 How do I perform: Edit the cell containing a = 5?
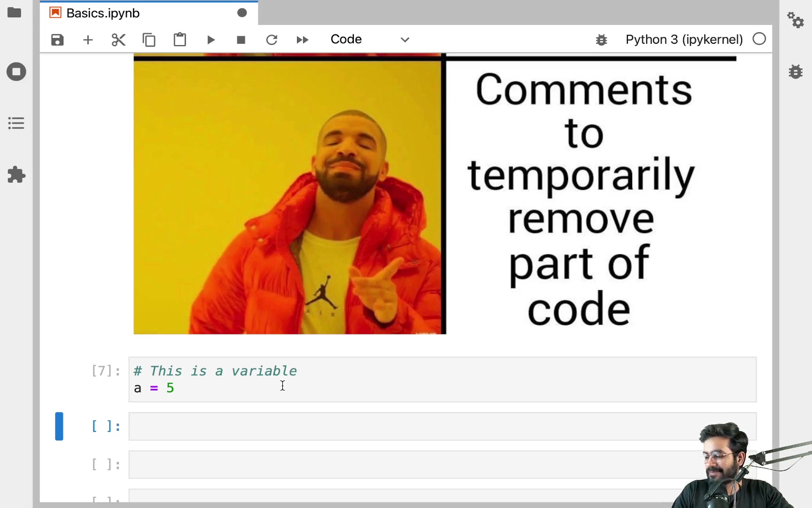point(443,380)
